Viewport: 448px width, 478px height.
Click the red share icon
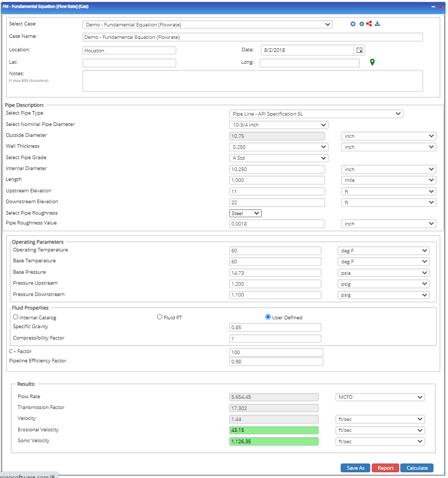pyautogui.click(x=369, y=24)
